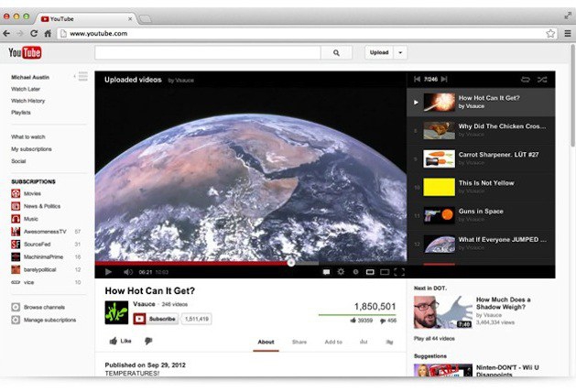Open Chrome menu hamburger icon

(x=567, y=34)
